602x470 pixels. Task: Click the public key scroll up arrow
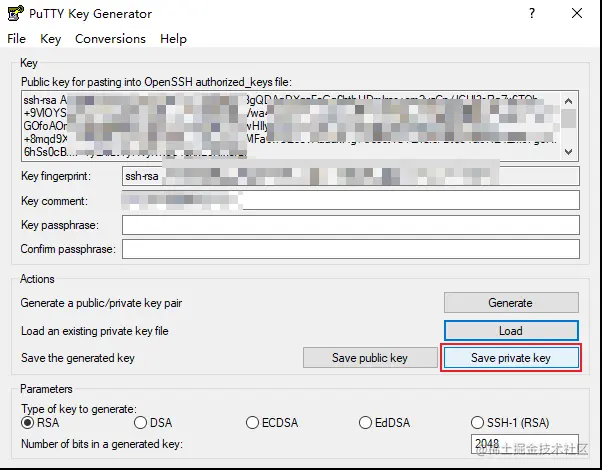click(569, 101)
